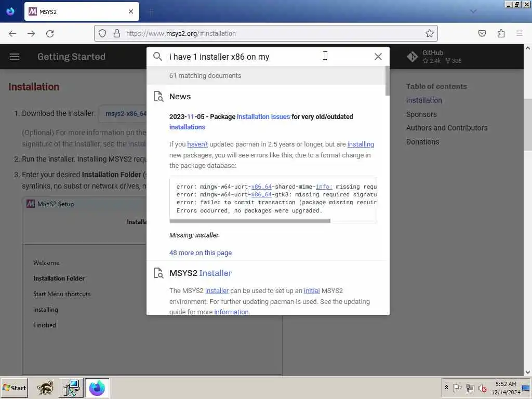The image size is (532, 399).
Task: Click the padlock site security icon
Action: [117, 33]
